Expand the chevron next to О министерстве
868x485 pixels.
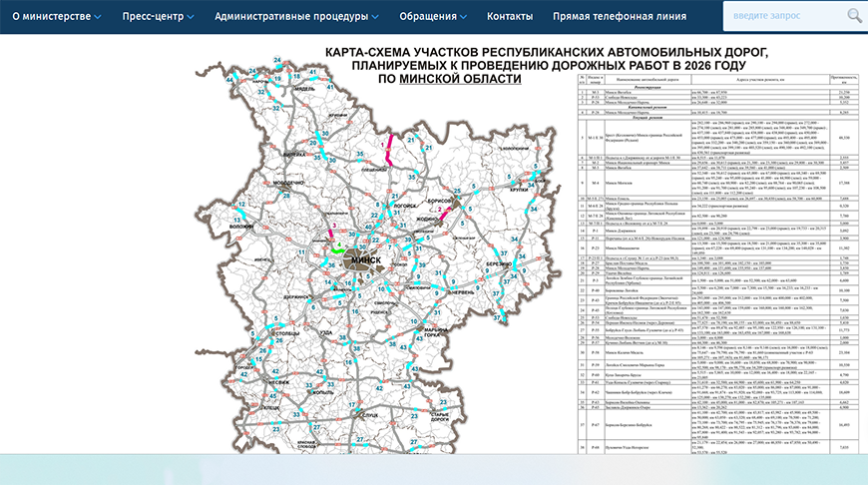coord(98,18)
